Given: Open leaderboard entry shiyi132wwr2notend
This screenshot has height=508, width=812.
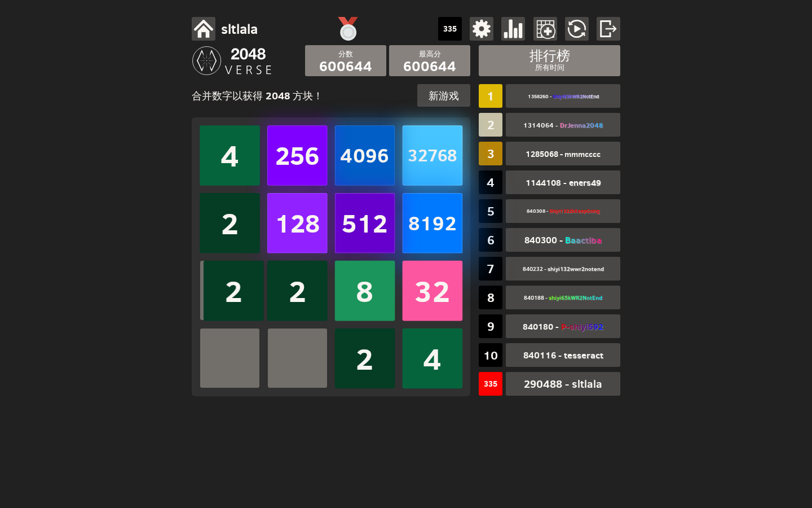Looking at the screenshot, I should point(563,269).
